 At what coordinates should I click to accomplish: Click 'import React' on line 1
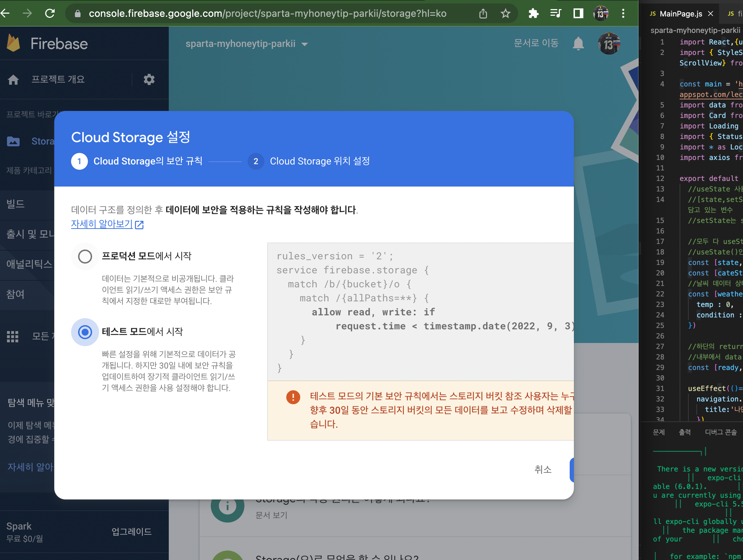tap(704, 42)
